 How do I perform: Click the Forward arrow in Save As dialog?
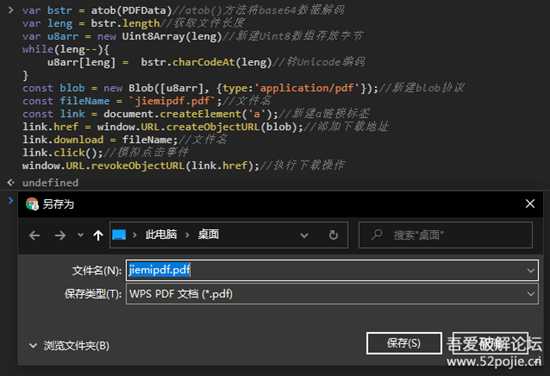pos(60,235)
